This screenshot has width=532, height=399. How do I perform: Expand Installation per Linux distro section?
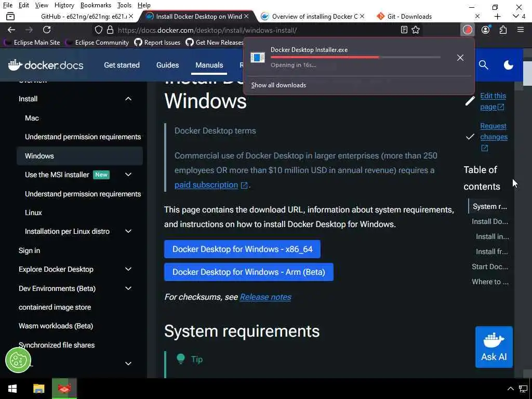point(128,231)
